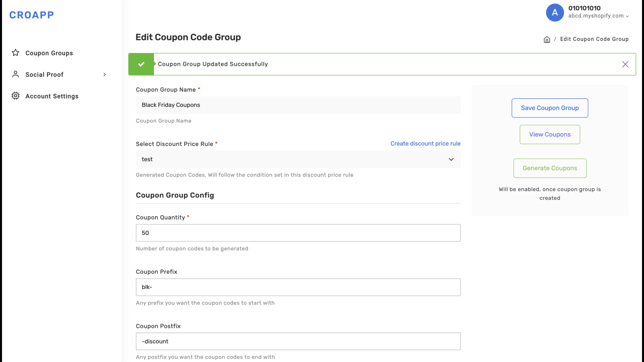
Task: Click the Coupon Quantity field showing 50
Action: click(x=298, y=232)
